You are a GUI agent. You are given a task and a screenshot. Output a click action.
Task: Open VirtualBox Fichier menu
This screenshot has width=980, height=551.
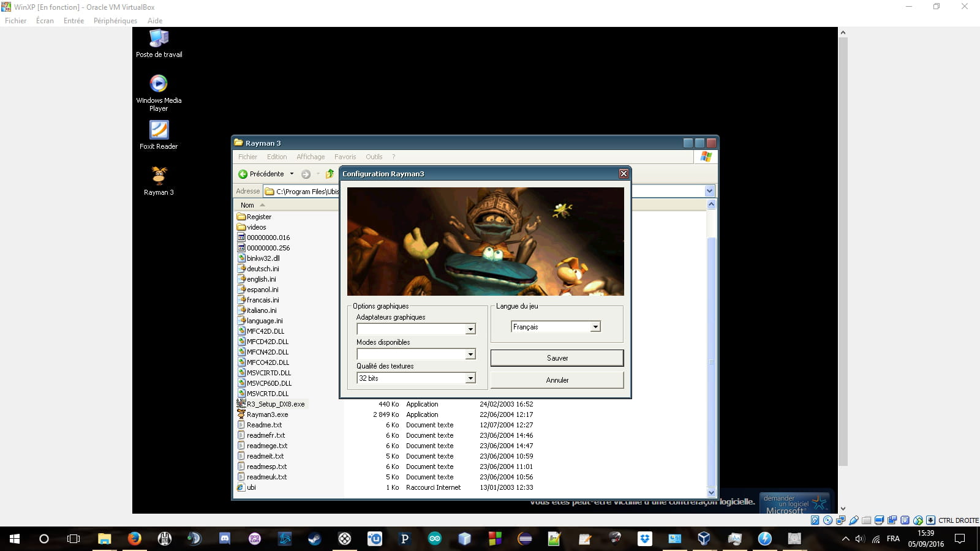pyautogui.click(x=16, y=21)
